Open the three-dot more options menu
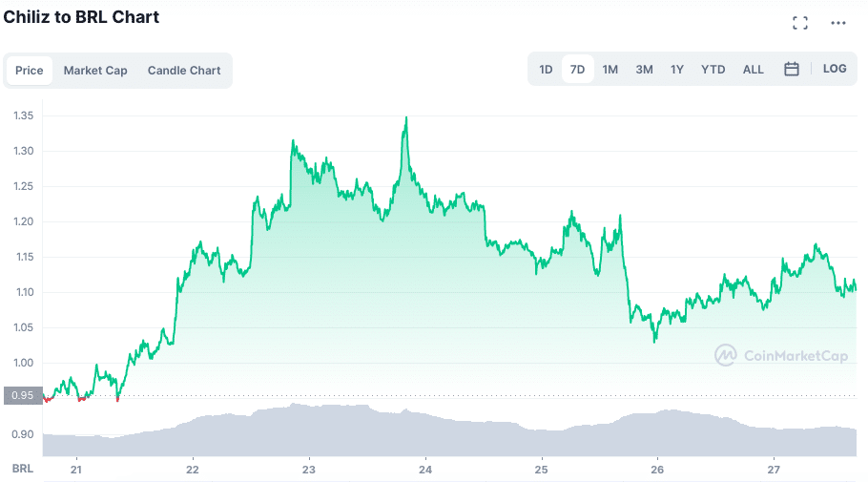The height and width of the screenshot is (482, 868). pos(838,23)
